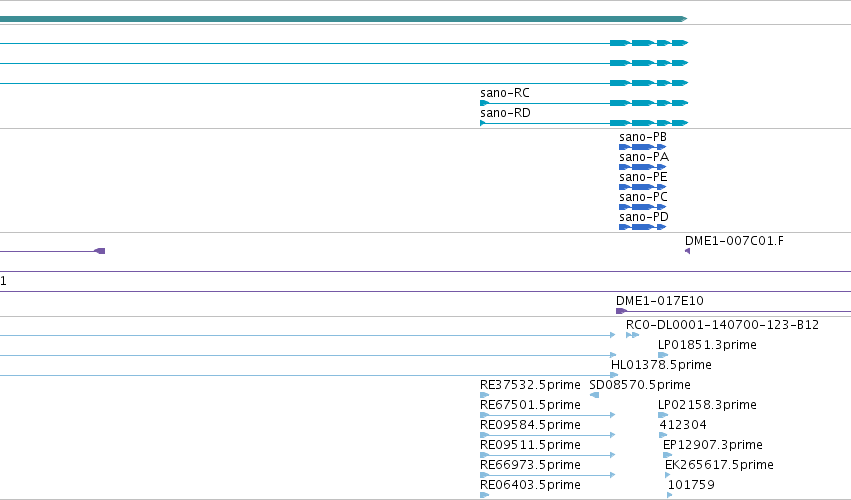Click the 412304 feature label
This screenshot has height=500, width=851.
point(683,425)
